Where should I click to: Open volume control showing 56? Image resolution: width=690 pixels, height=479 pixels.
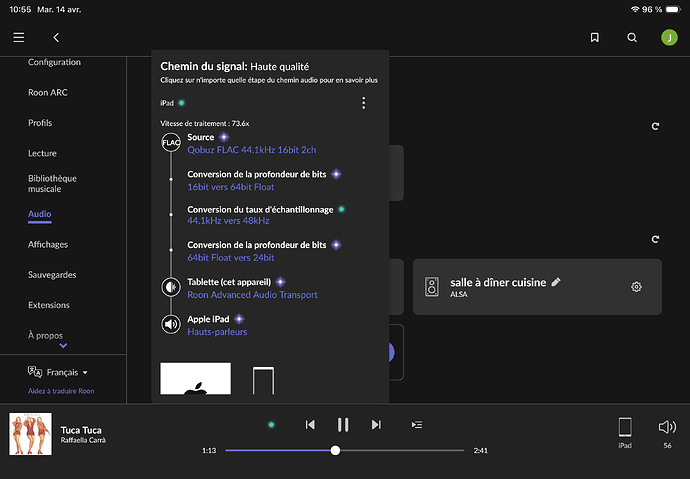coord(667,427)
